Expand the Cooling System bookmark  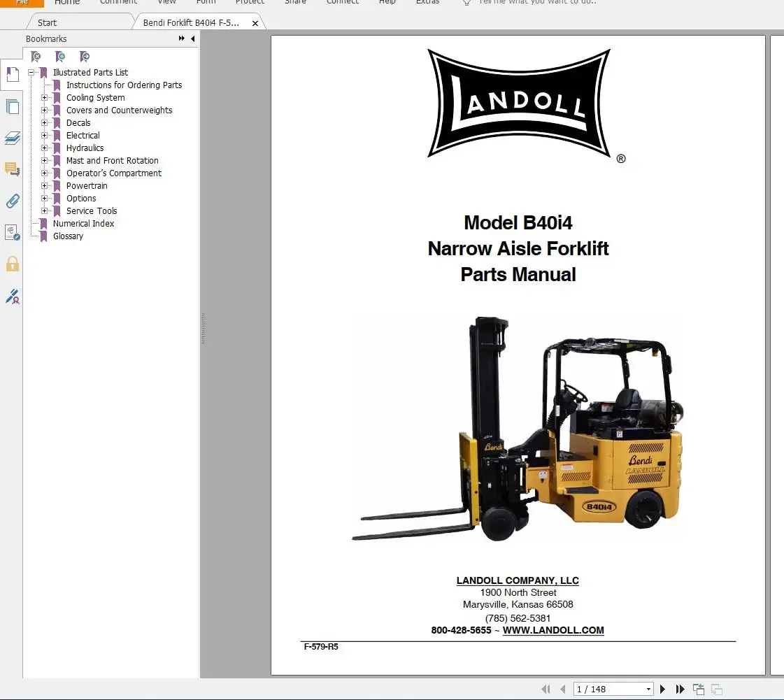point(45,98)
